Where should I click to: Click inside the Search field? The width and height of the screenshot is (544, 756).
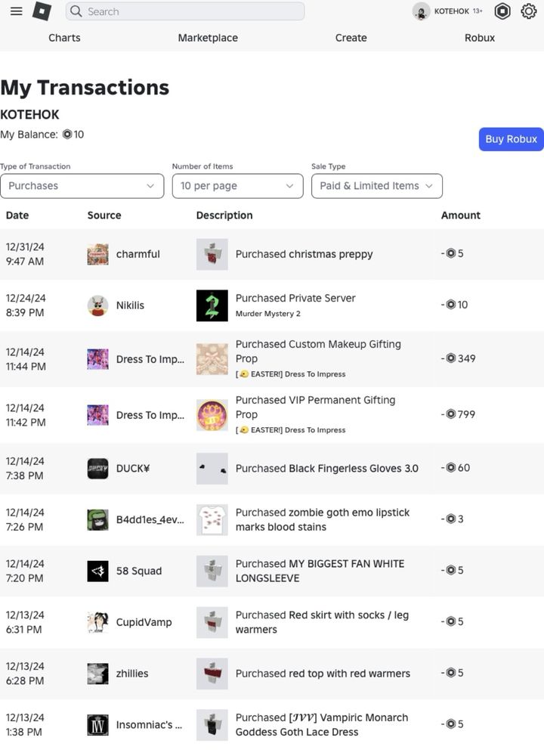[x=185, y=11]
